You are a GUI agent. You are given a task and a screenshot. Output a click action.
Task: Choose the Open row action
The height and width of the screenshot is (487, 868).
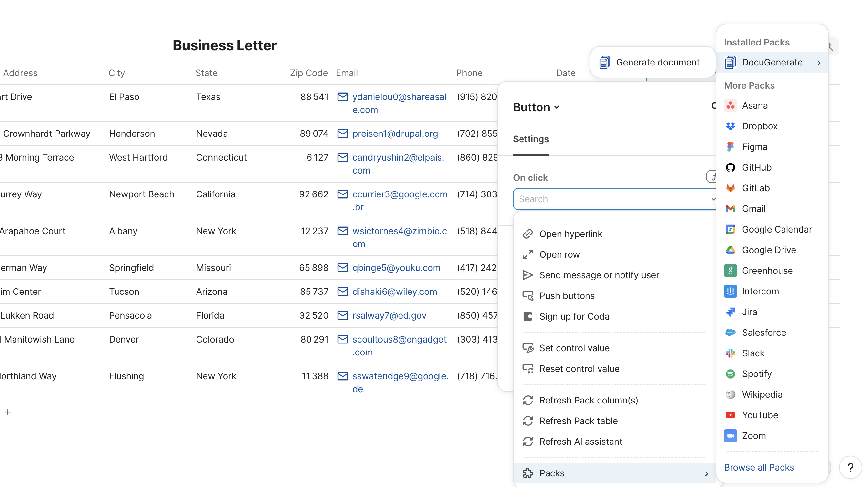point(559,254)
